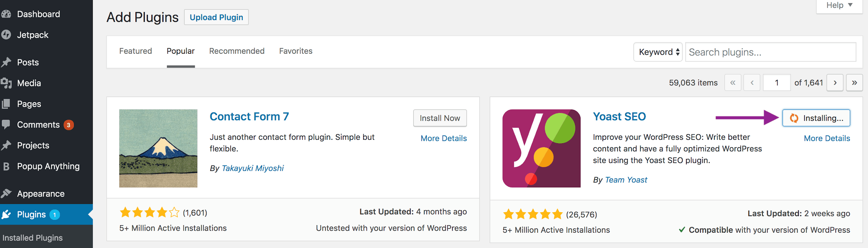The width and height of the screenshot is (868, 248).
Task: Open the Contact Form 7 title link
Action: [249, 117]
